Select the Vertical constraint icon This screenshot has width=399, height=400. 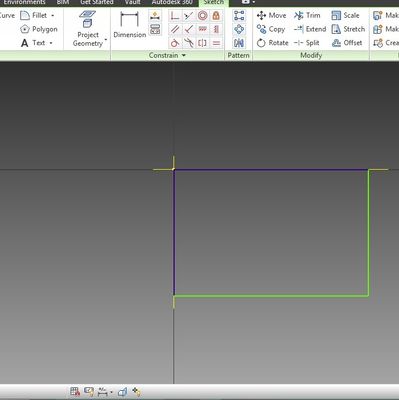[216, 29]
